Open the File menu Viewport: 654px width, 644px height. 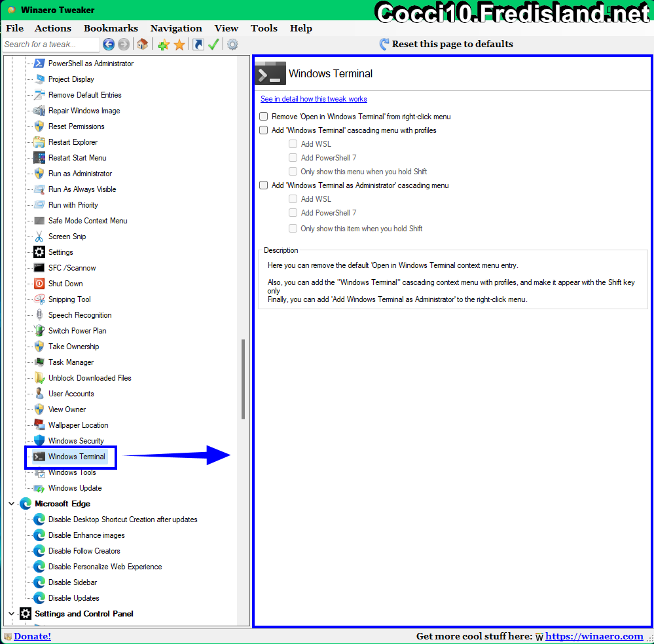click(x=14, y=28)
